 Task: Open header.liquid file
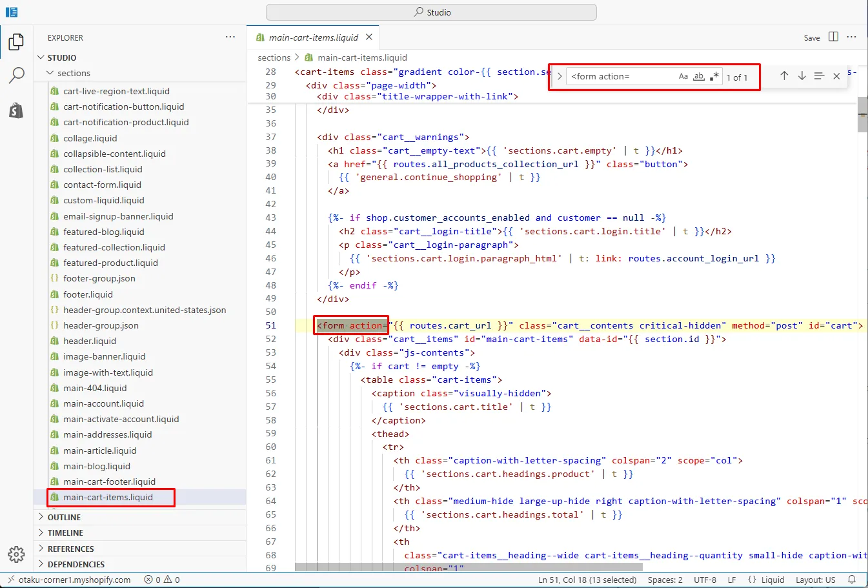pyautogui.click(x=90, y=341)
